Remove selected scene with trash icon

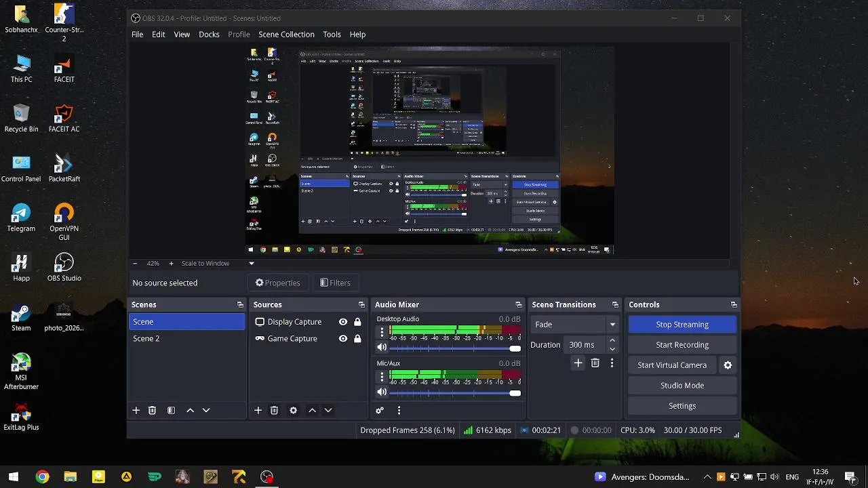tap(152, 410)
